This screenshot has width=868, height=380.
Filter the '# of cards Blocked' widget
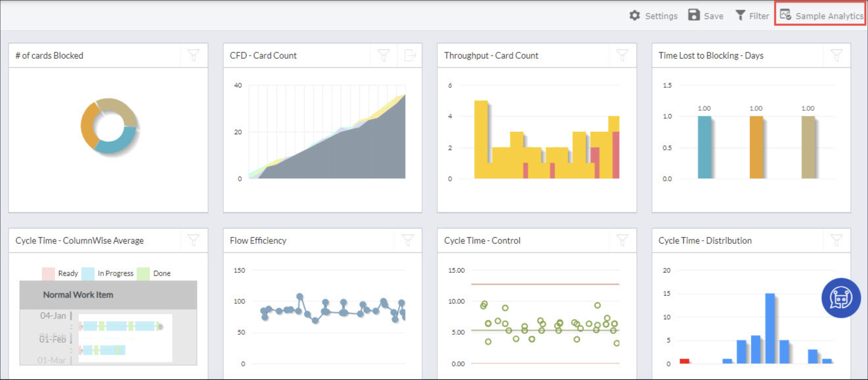tap(193, 55)
